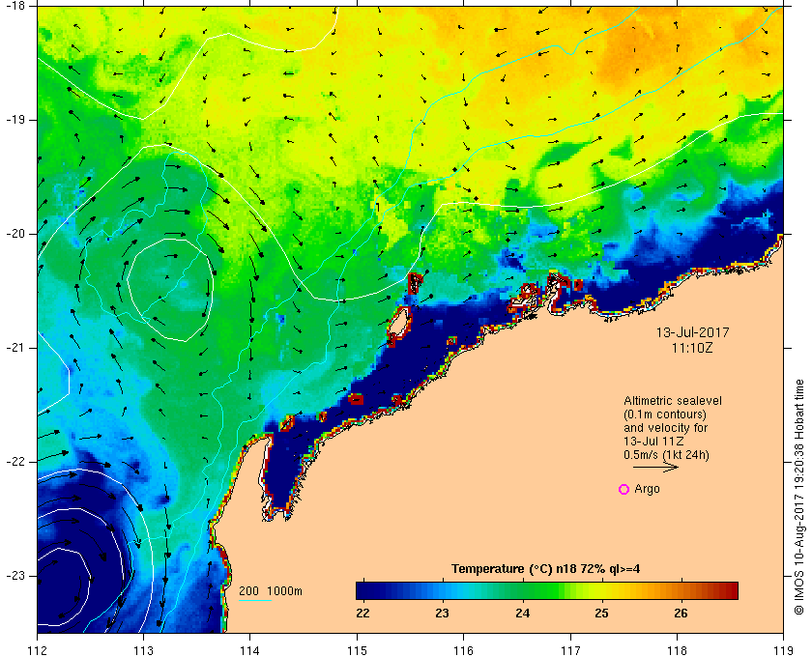
Task: Click the '(0.1m contours)' text
Action: [x=664, y=414]
